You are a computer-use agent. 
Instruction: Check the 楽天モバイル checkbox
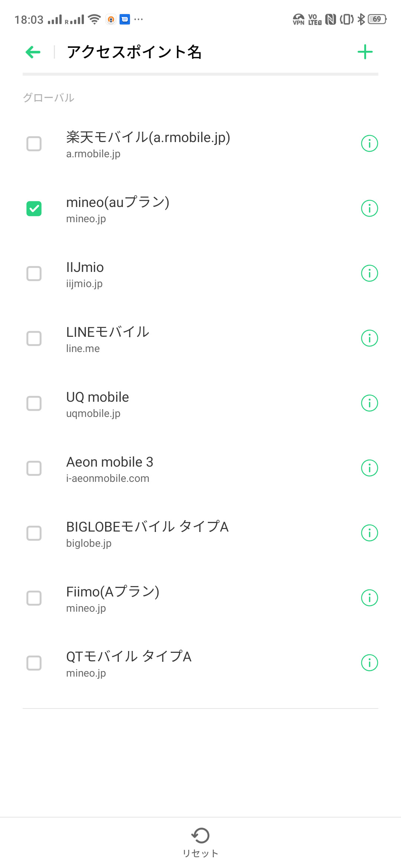tap(34, 144)
